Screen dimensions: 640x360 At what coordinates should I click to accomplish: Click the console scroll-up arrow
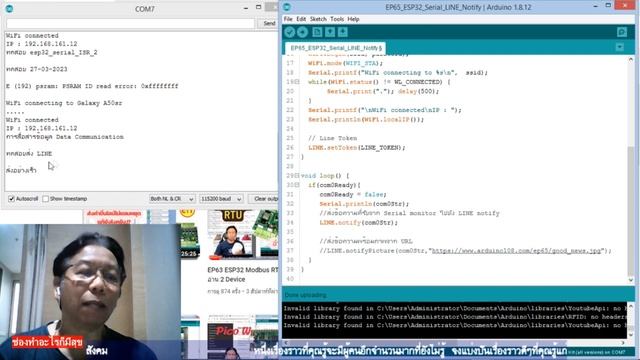pyautogui.click(x=631, y=306)
